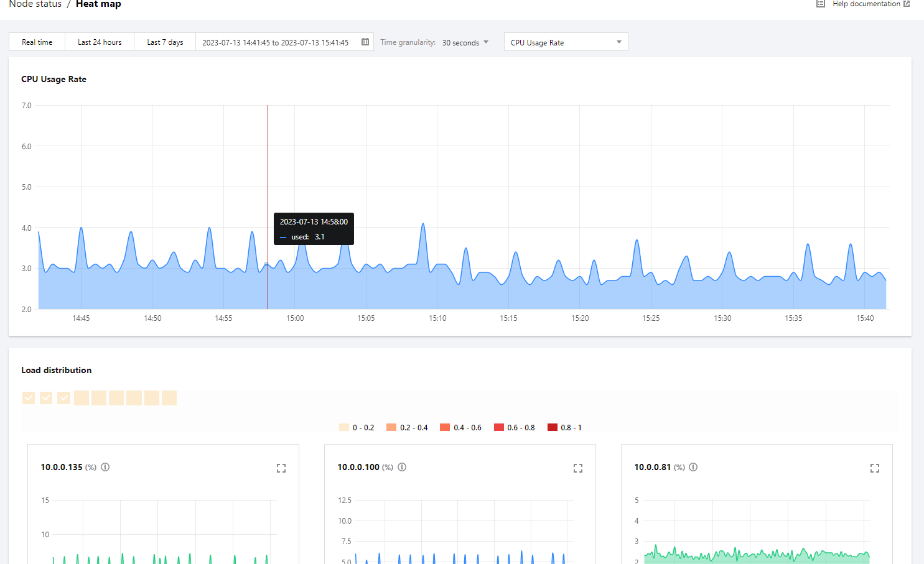Expand the 10.0.0.135 chart to fullscreen
This screenshot has height=564, width=924.
(281, 468)
